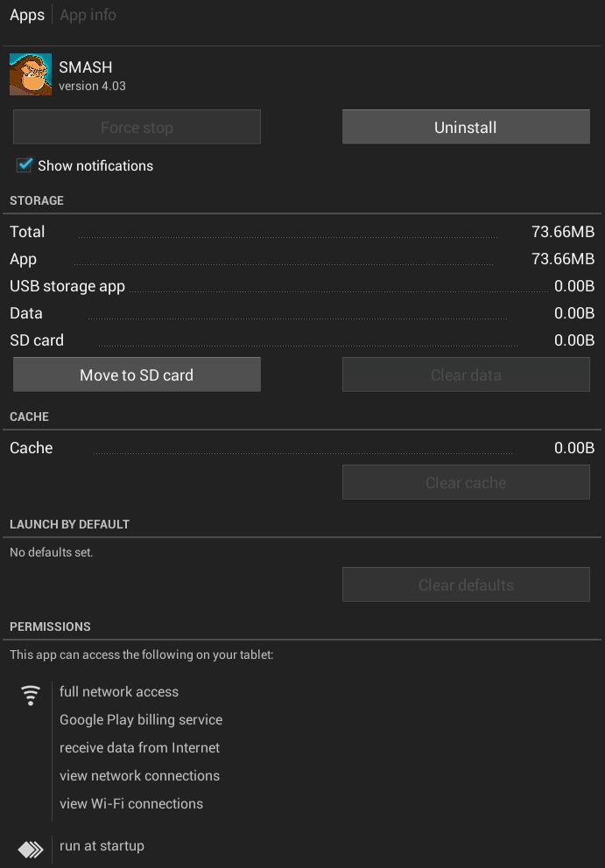Tap the Move to SD card button
This screenshot has height=868, width=605.
[137, 374]
